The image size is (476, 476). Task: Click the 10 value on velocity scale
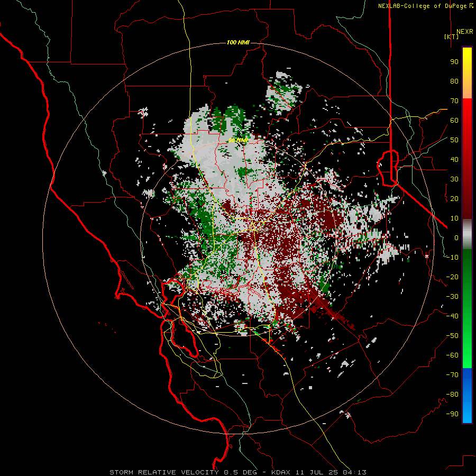454,218
